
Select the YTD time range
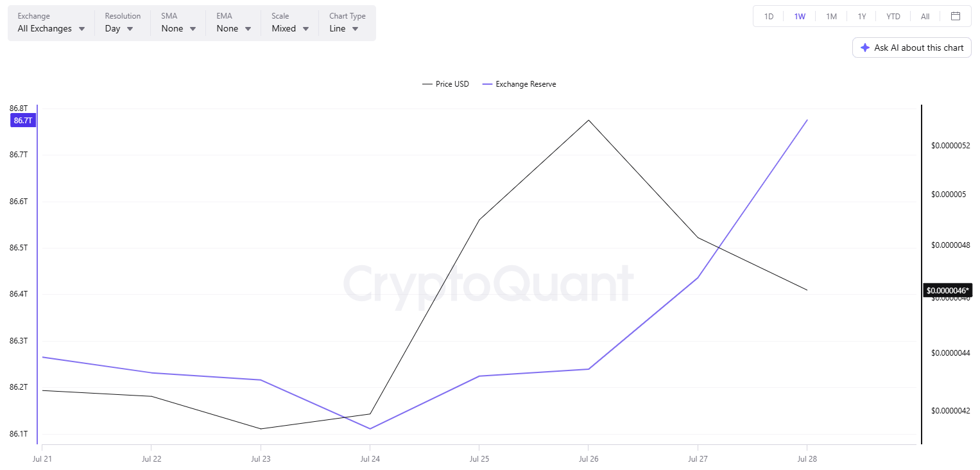pos(893,17)
